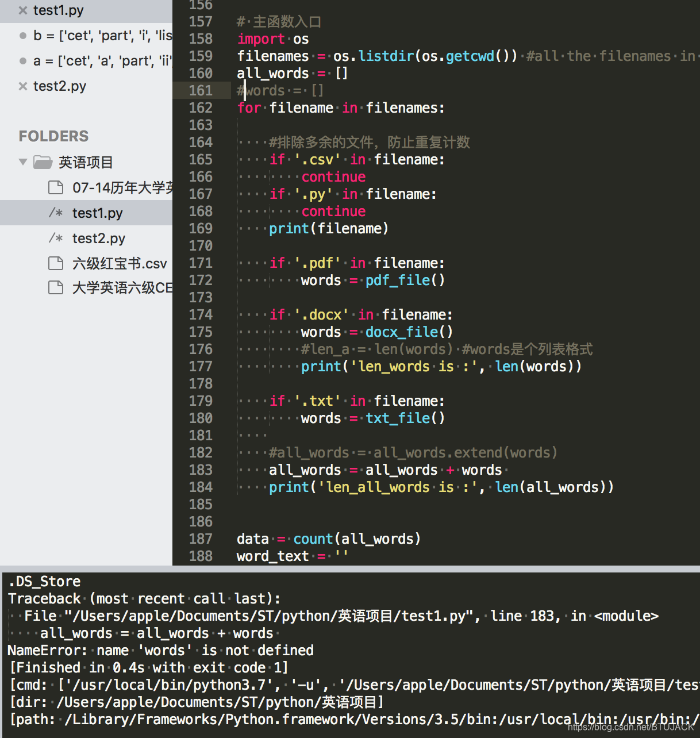This screenshot has width=700, height=738.
Task: Click 'print(filename)' on line 169
Action: (329, 228)
